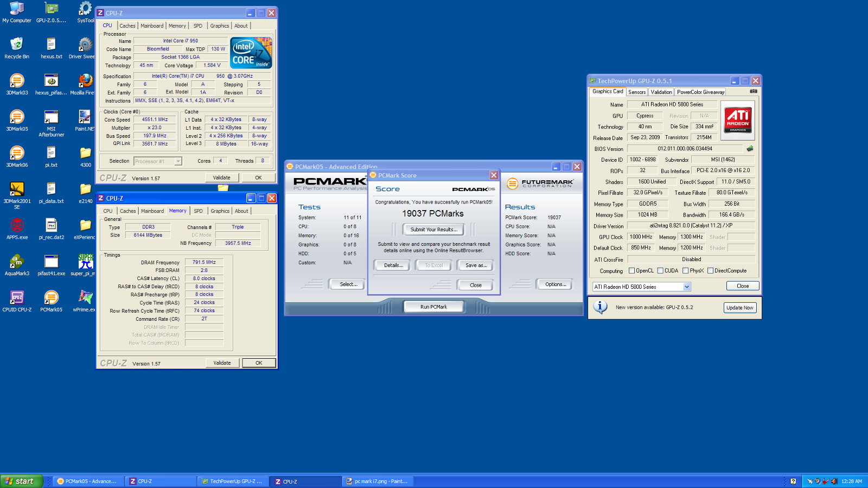Launch 3DMark06 desktop shortcut
Viewport: 868px width, 488px height.
click(x=17, y=156)
